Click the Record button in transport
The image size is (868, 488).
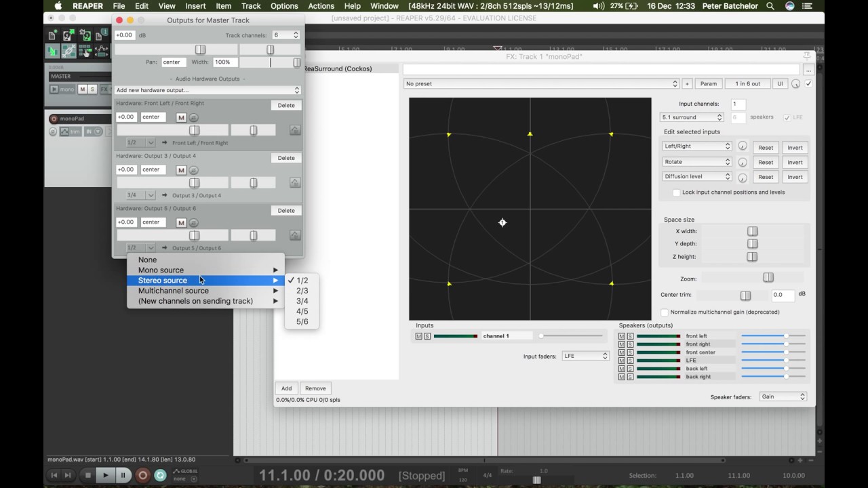(x=142, y=476)
